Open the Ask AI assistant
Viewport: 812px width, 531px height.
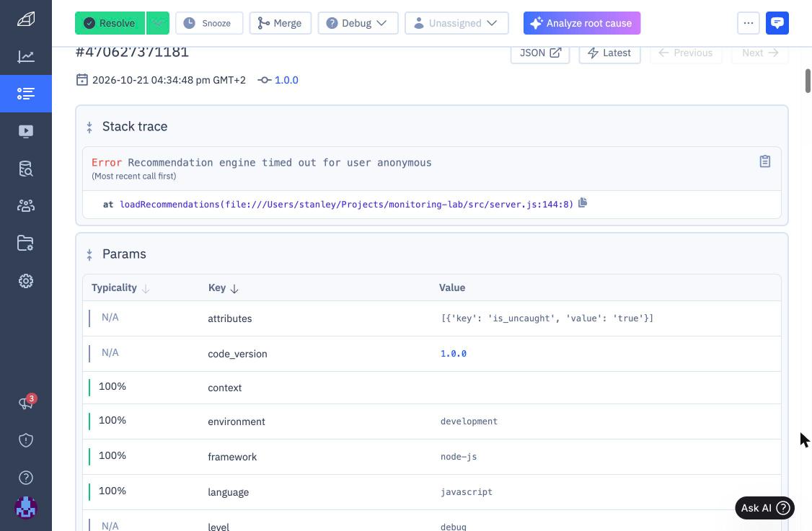764,508
